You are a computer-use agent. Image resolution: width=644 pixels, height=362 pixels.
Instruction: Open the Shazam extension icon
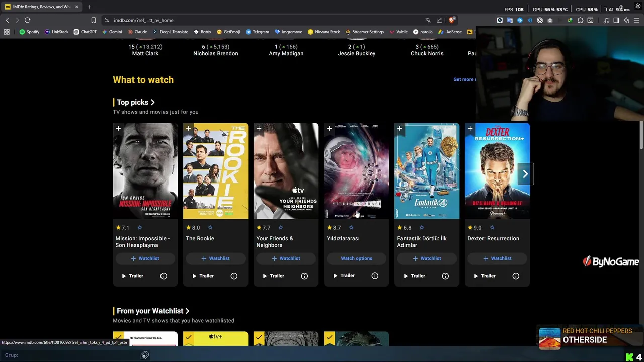520,20
